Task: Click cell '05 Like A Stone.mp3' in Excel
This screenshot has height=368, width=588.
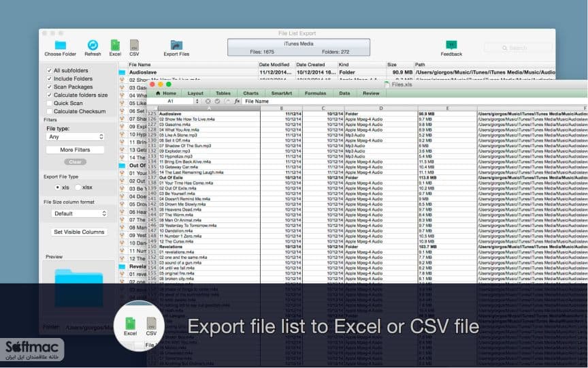Action: (209, 135)
